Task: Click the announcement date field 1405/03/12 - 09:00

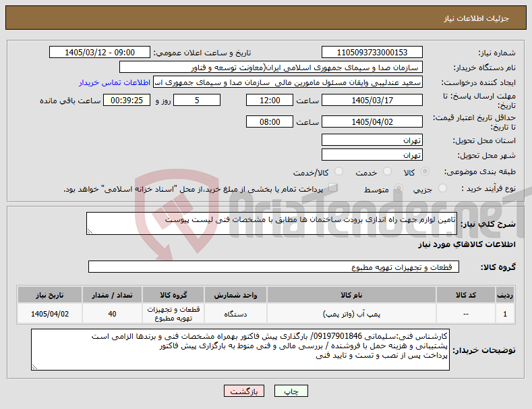Action: 100,53
